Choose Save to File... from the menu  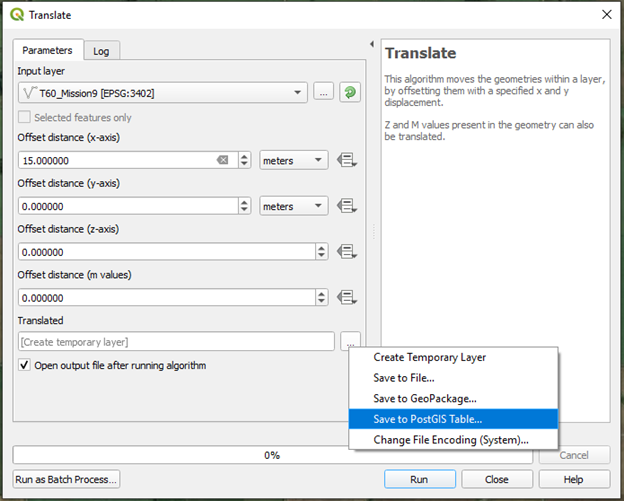[x=453, y=378]
